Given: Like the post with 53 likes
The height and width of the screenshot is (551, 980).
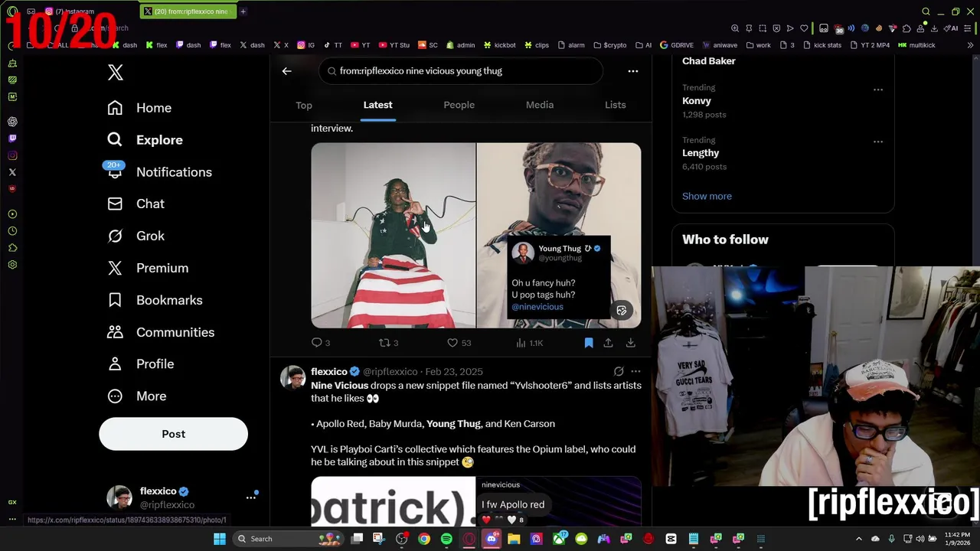Looking at the screenshot, I should (x=459, y=343).
